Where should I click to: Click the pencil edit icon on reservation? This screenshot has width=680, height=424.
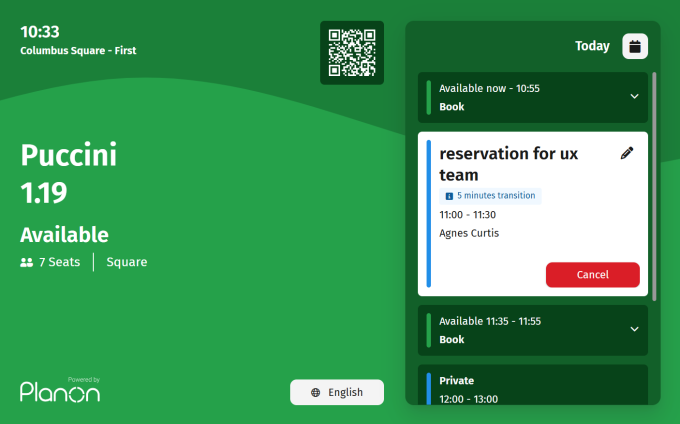pos(627,153)
